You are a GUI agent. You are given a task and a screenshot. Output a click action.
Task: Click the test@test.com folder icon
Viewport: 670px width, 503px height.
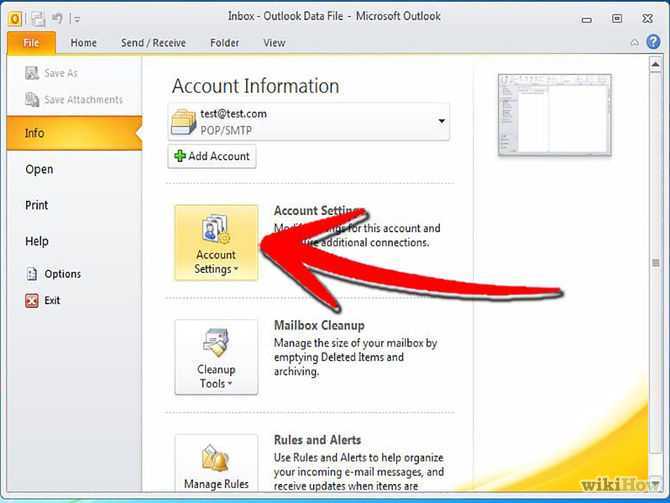[x=183, y=122]
